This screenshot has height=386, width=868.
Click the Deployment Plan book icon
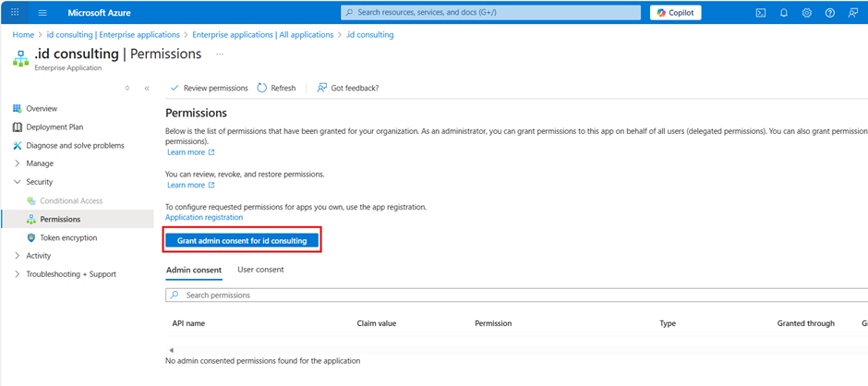coord(17,127)
